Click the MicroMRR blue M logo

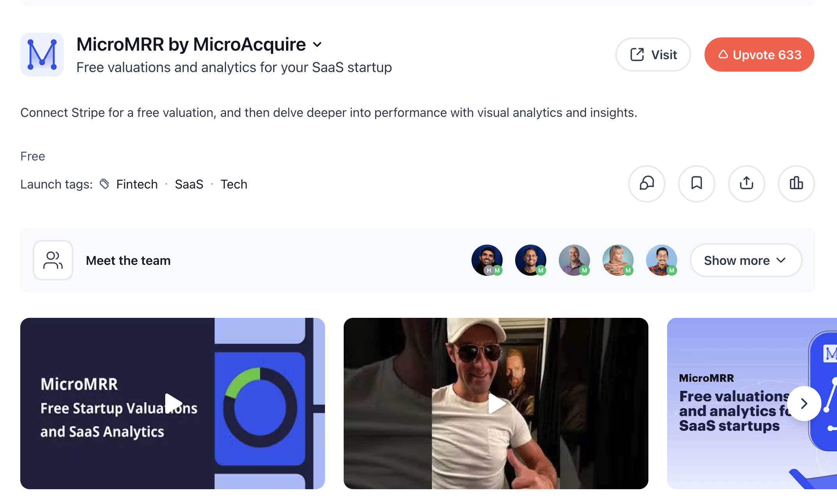point(42,55)
